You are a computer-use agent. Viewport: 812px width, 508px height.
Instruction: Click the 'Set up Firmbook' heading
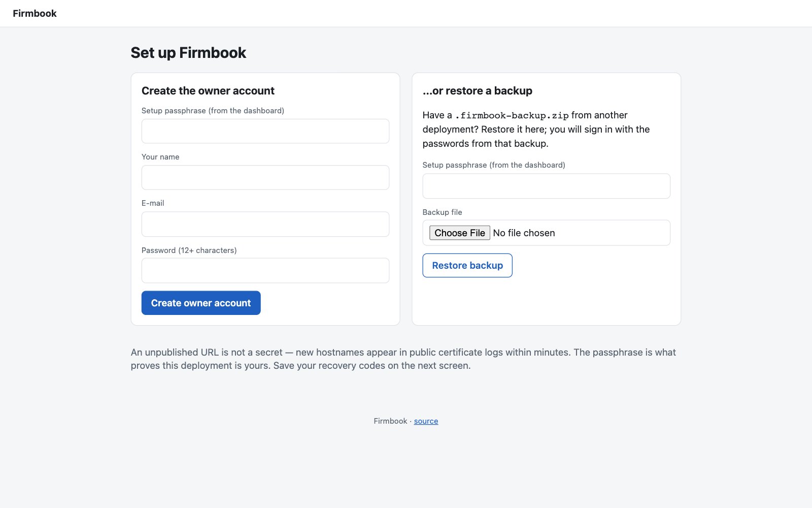(x=188, y=53)
